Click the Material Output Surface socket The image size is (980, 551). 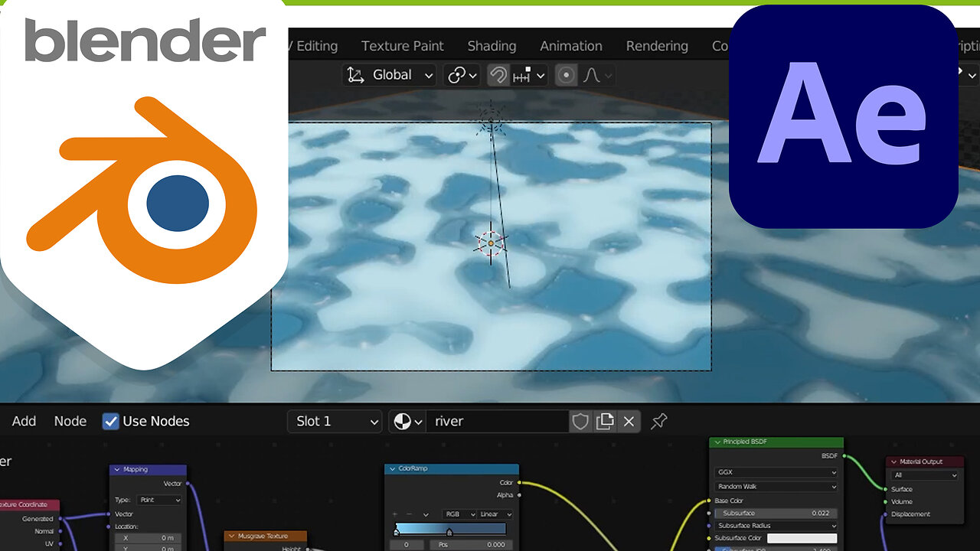pos(886,489)
